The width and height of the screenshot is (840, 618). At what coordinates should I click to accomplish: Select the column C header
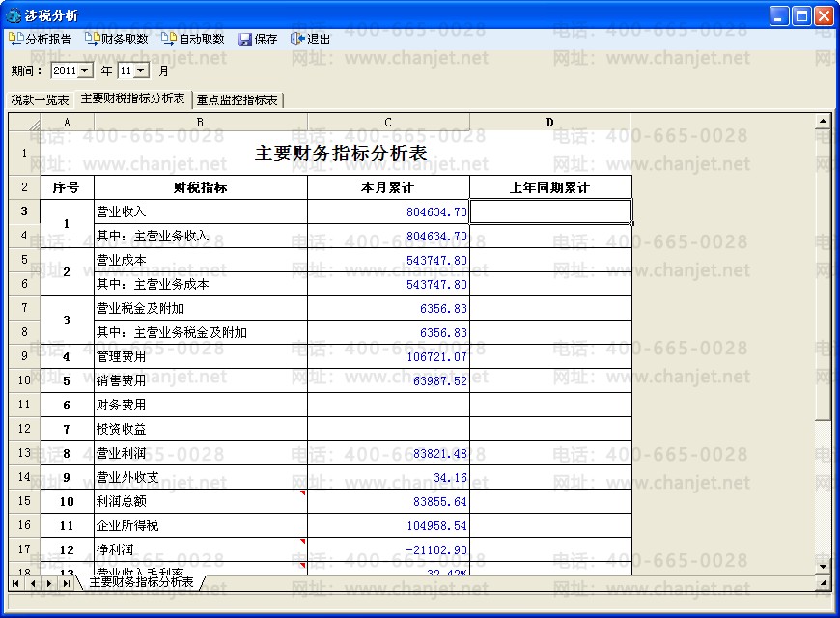pos(388,123)
